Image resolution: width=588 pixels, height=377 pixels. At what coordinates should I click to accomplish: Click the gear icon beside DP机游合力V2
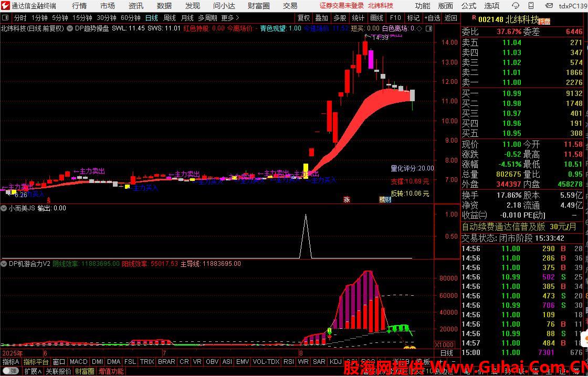click(5, 264)
